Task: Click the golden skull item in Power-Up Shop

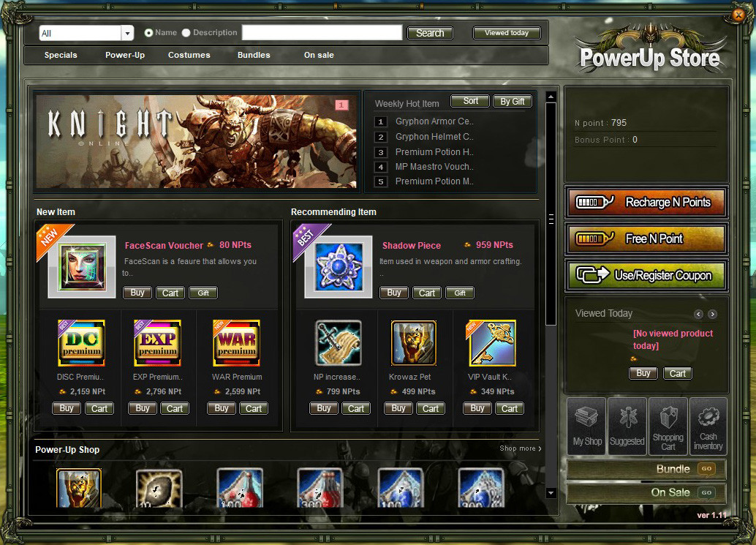Action: [79, 488]
